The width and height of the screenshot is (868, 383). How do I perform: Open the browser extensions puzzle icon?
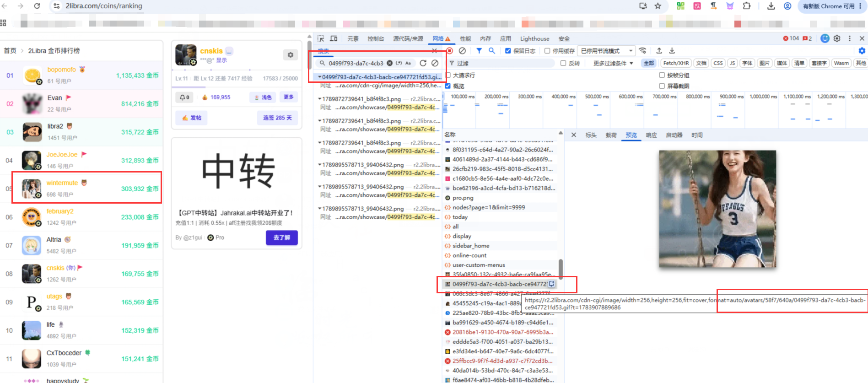747,6
